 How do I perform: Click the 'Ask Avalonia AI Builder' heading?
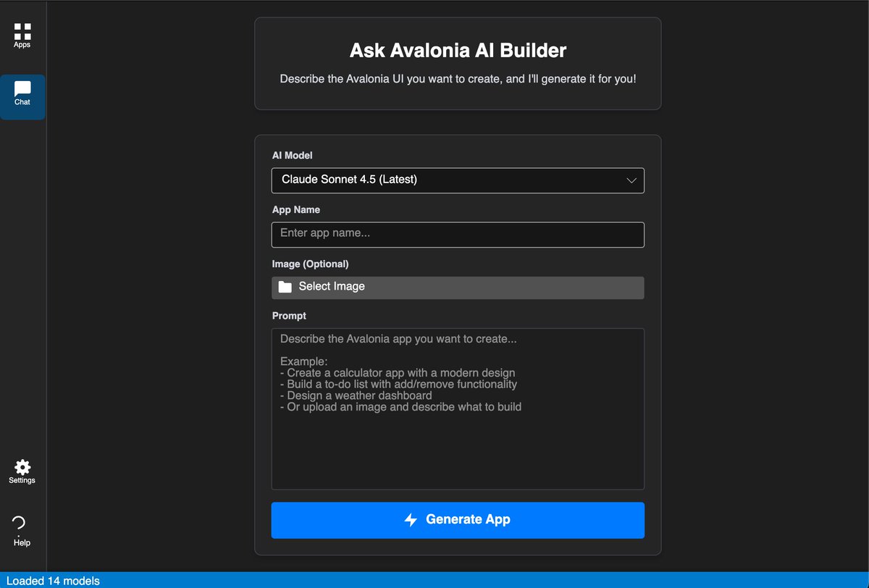pos(458,51)
